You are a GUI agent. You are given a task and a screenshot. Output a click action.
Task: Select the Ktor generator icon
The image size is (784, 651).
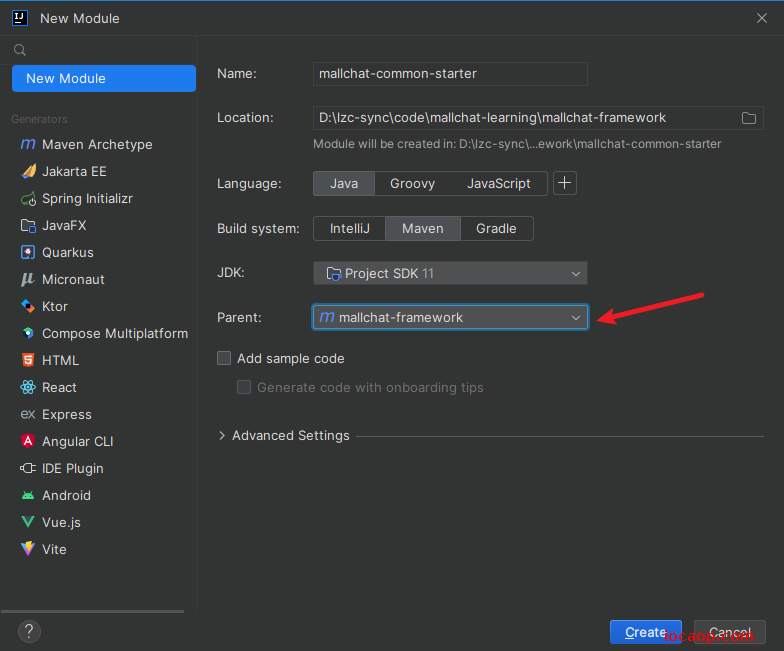[x=28, y=306]
